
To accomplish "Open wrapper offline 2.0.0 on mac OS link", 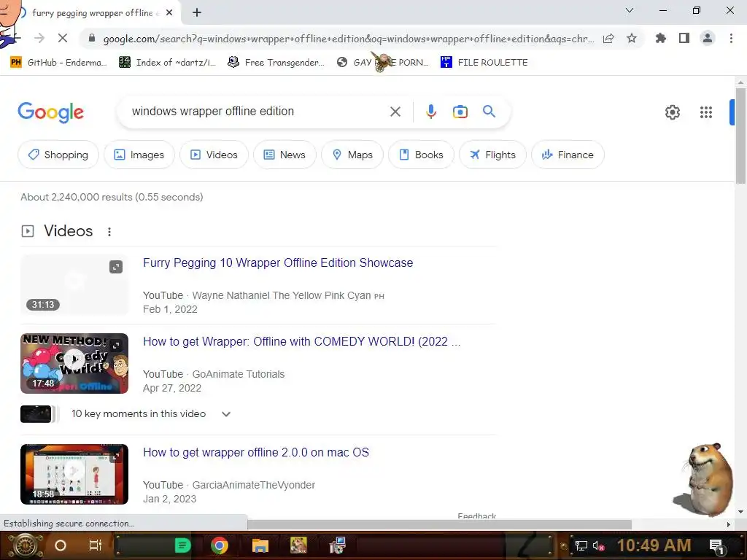I will (256, 452).
